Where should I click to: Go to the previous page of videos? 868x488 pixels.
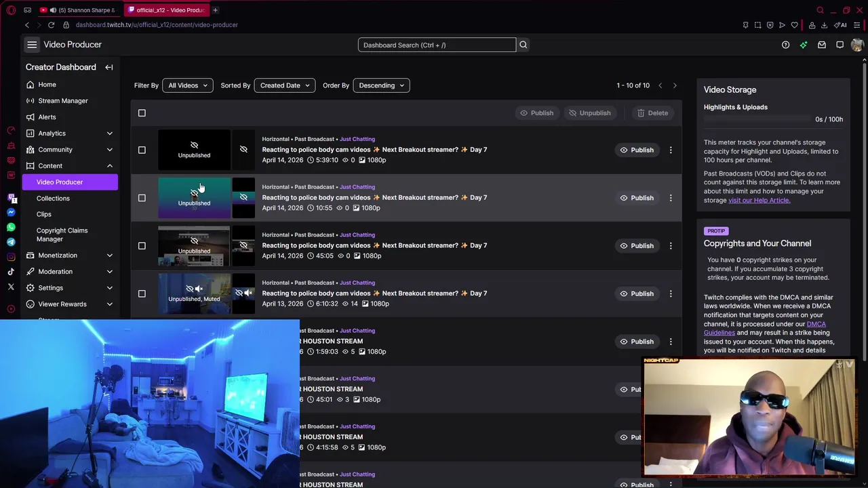[660, 85]
